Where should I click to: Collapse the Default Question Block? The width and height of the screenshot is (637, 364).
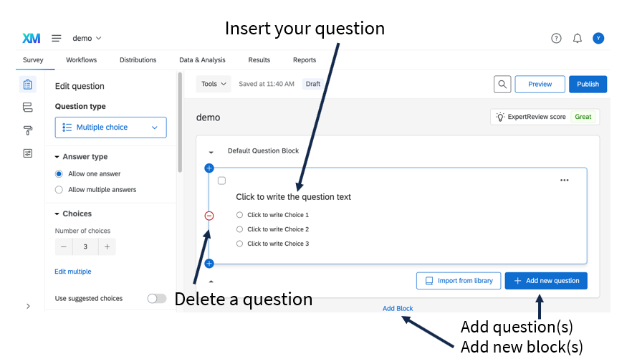[x=211, y=153]
